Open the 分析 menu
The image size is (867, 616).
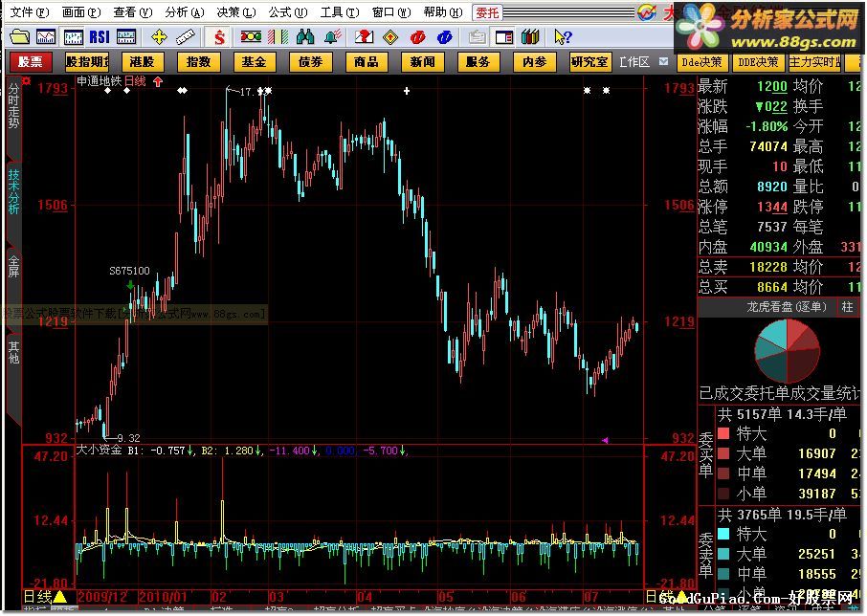(x=184, y=12)
